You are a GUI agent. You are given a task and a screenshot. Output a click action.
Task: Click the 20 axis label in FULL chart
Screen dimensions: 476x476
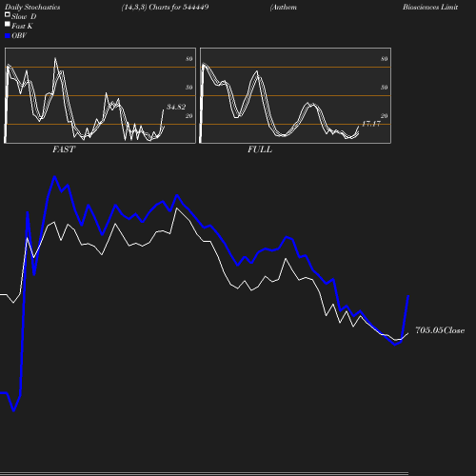385,116
